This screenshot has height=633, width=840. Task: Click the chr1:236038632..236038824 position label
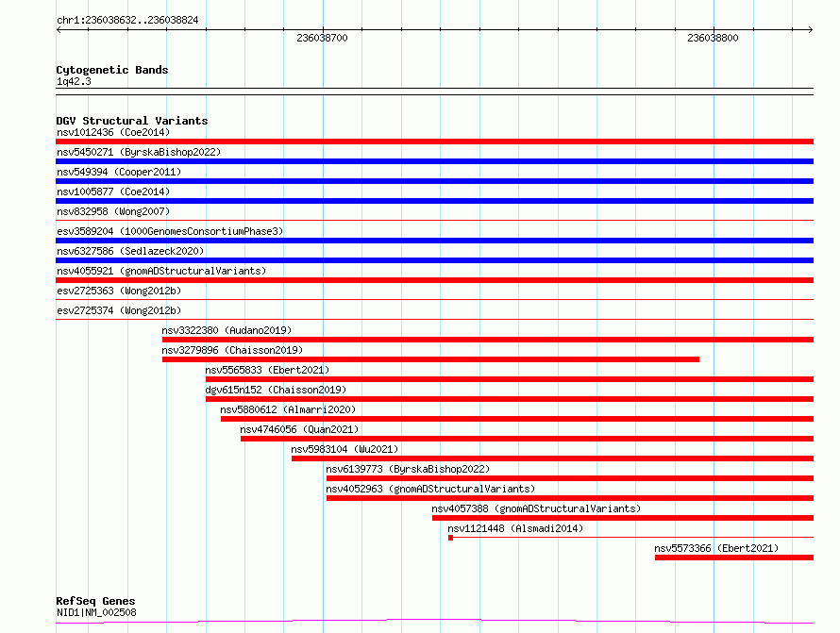pyautogui.click(x=127, y=20)
